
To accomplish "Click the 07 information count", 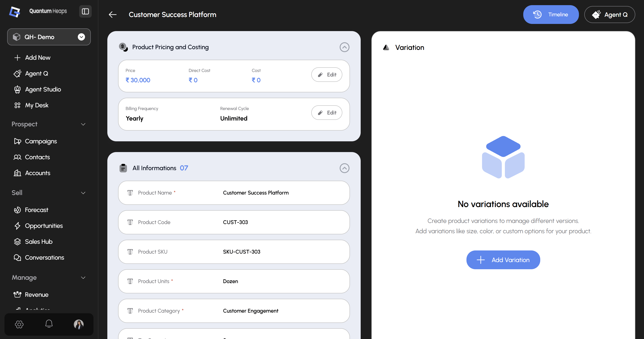I will (x=184, y=168).
